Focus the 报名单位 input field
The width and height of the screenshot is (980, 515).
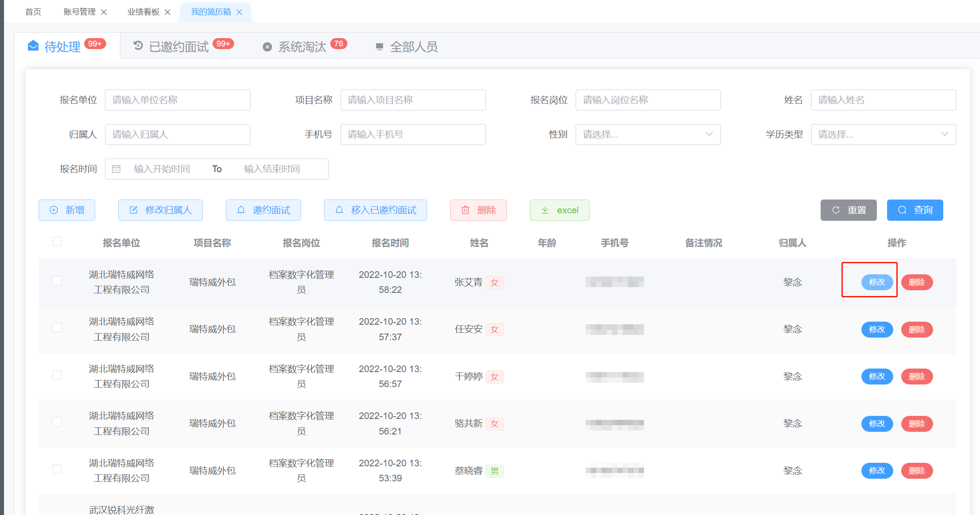177,100
